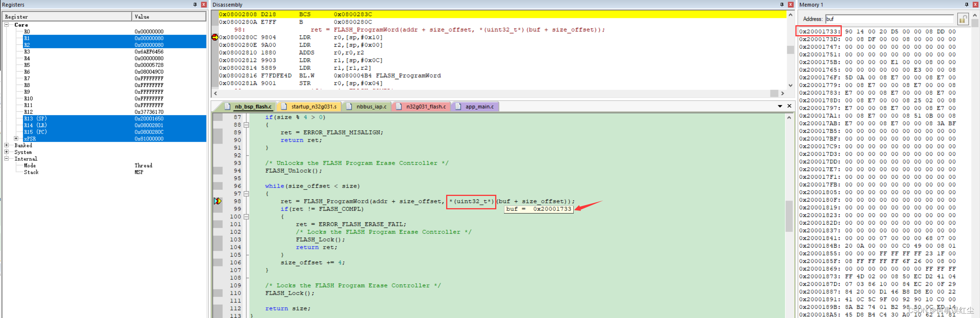Click the Disassembly horizontal scroll left arrow

pyautogui.click(x=215, y=93)
